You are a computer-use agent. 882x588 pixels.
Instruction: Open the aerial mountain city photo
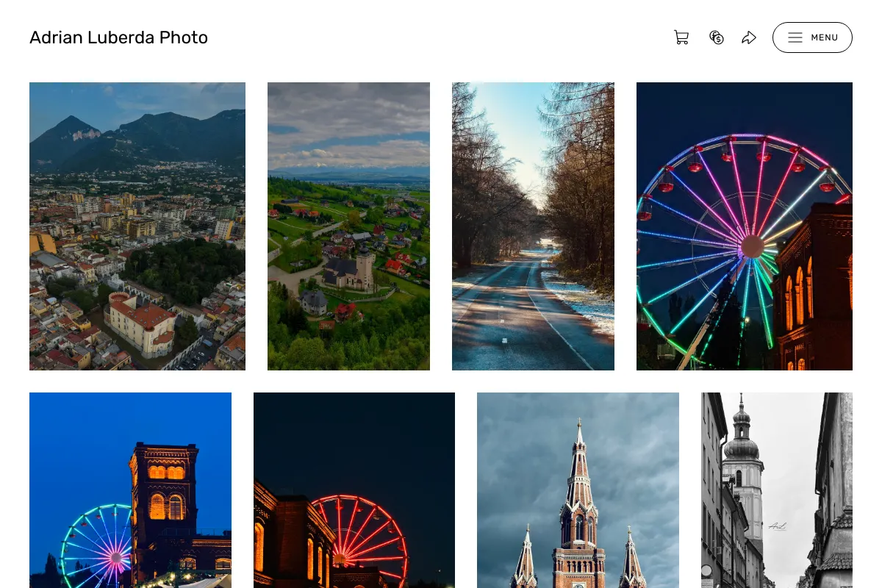pos(137,226)
